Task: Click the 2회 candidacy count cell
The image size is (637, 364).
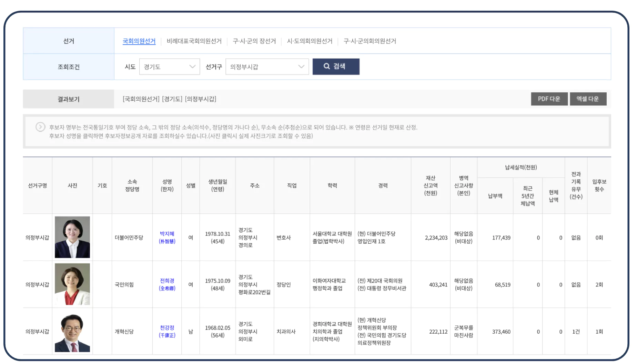Action: point(599,284)
